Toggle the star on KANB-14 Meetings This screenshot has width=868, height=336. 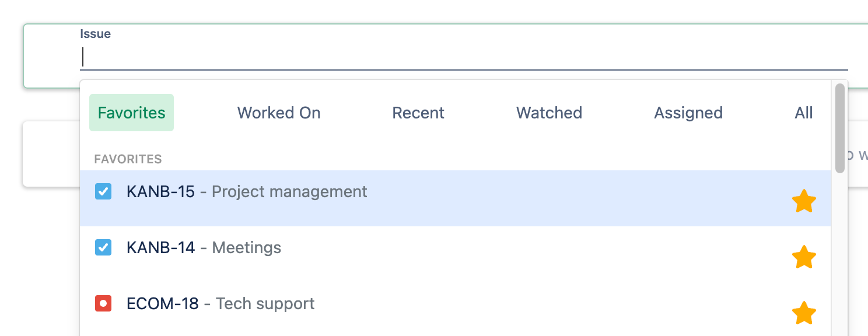[x=804, y=257]
